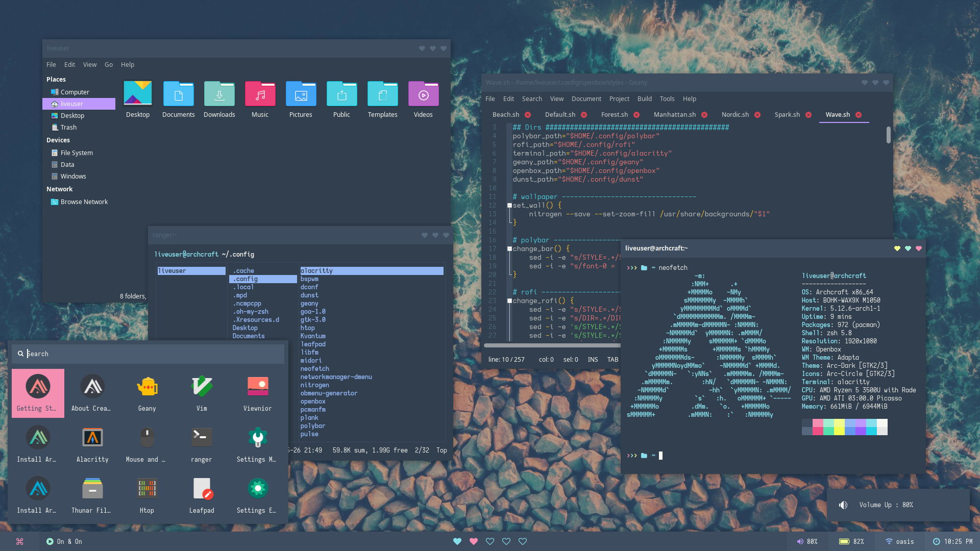Click the On & On music player module
Viewport: 980px width, 551px height.
point(64,541)
